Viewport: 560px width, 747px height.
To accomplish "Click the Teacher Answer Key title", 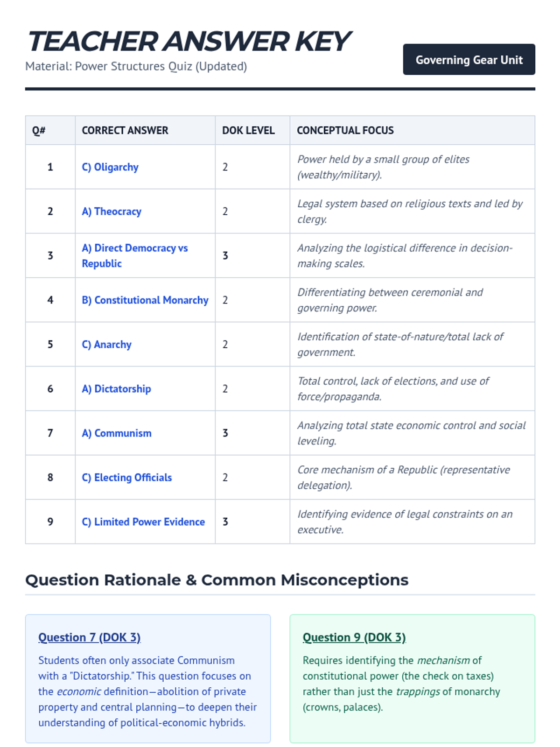I will [x=189, y=42].
